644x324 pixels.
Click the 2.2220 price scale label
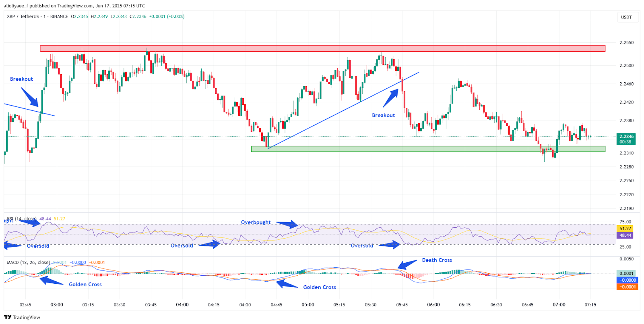click(626, 195)
